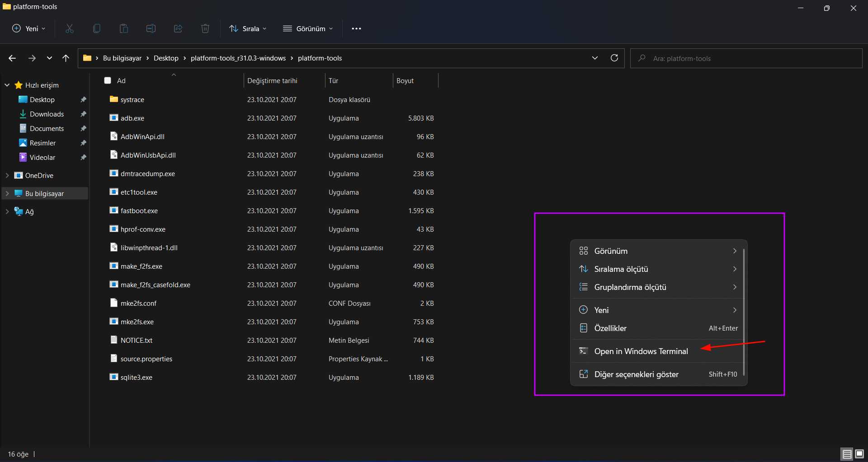Choose Diğer seçenekleri göster menu entry
The height and width of the screenshot is (462, 868).
[x=636, y=374]
